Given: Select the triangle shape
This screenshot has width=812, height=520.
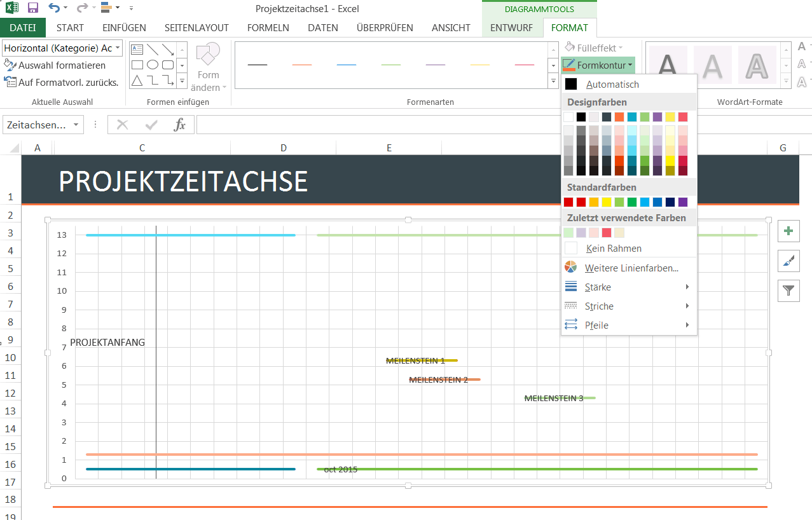Looking at the screenshot, I should 137,81.
